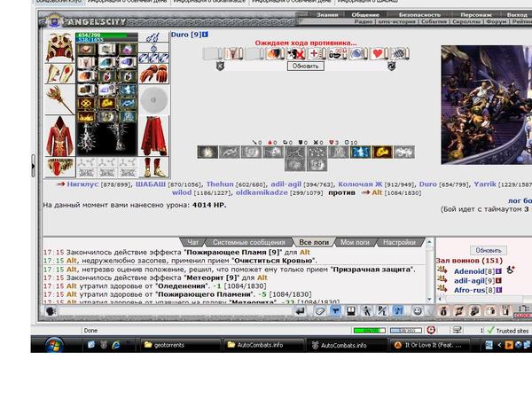The height and width of the screenshot is (399, 532).
Task: Use the red cross healing scroll
Action: coord(317,53)
